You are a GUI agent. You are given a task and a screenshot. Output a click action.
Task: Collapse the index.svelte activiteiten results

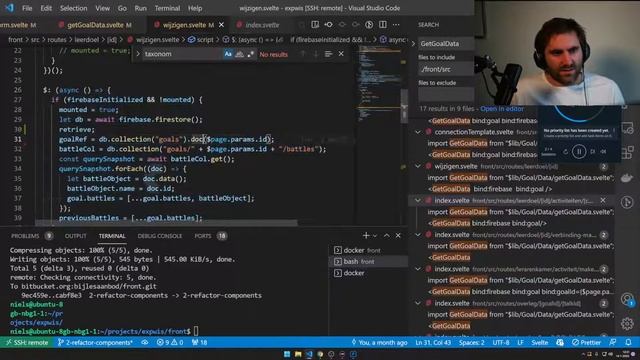pyautogui.click(x=418, y=200)
